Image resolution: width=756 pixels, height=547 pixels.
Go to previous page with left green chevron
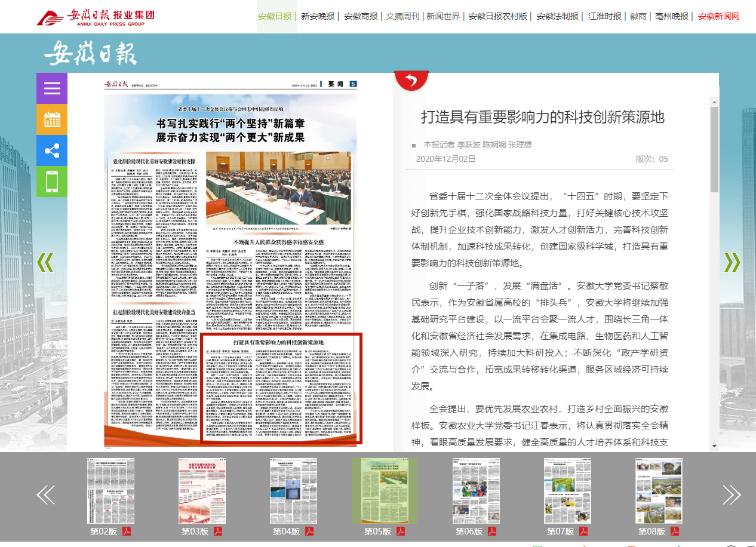point(45,262)
